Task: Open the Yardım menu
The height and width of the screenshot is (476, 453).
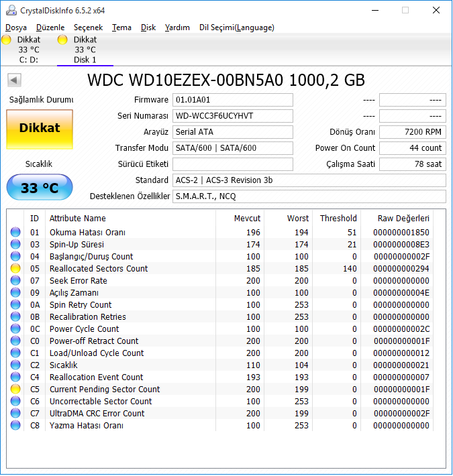Action: tap(177, 27)
